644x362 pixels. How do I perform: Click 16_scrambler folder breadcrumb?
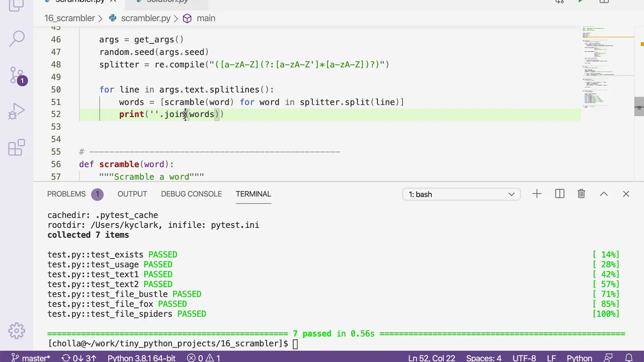pyautogui.click(x=69, y=18)
